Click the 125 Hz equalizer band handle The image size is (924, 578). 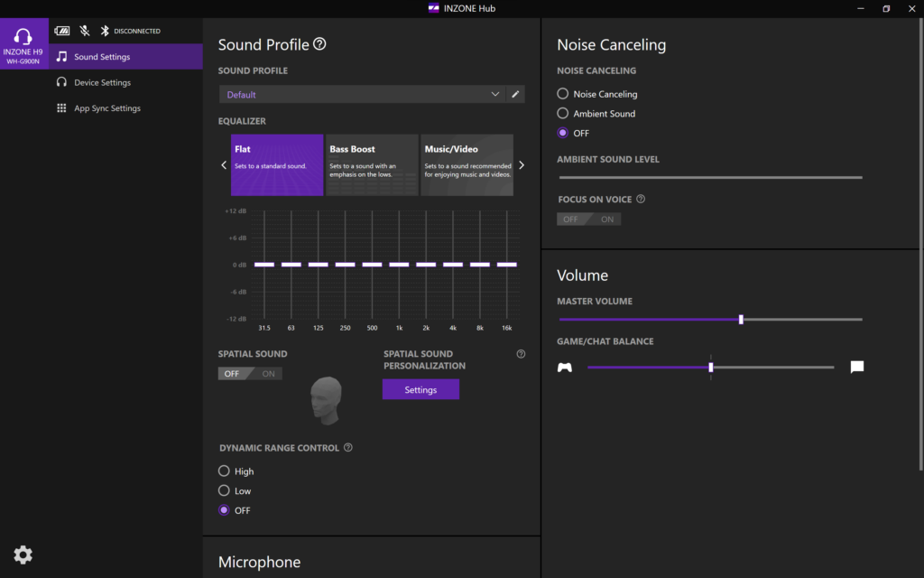(x=319, y=265)
